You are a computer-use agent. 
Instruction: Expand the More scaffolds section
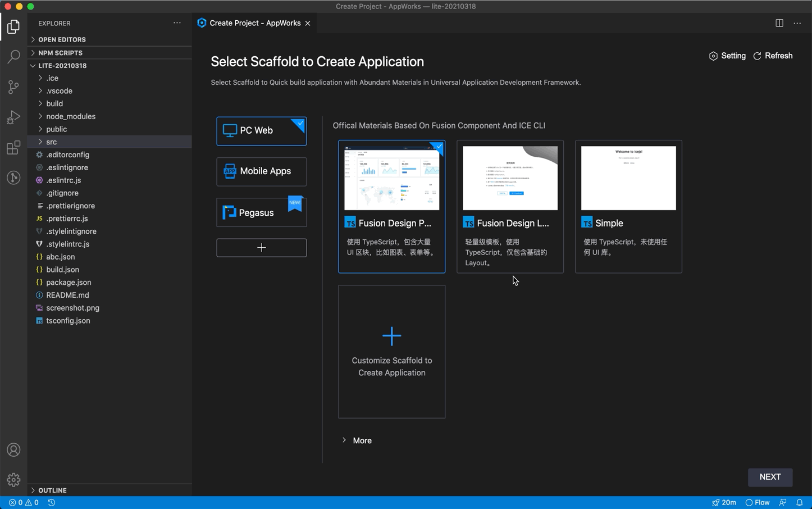pyautogui.click(x=357, y=440)
